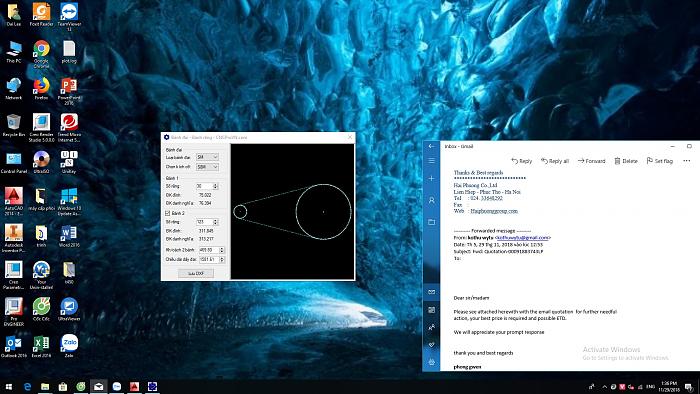
Task: Open the Windows Start menu
Action: pos(8,387)
